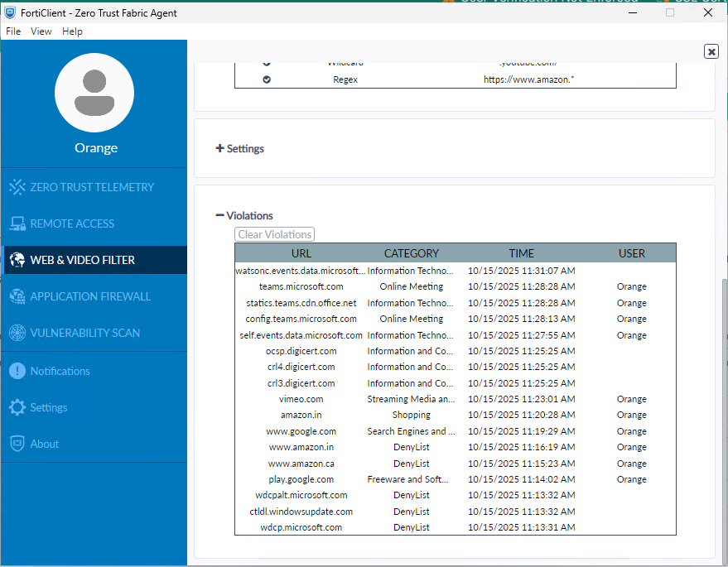Click the About shield icon
Viewport: 728px width, 567px height.
(x=17, y=444)
